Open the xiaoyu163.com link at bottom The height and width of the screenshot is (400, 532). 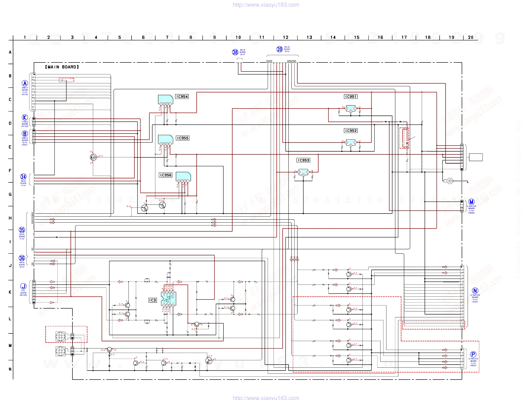pyautogui.click(x=266, y=398)
